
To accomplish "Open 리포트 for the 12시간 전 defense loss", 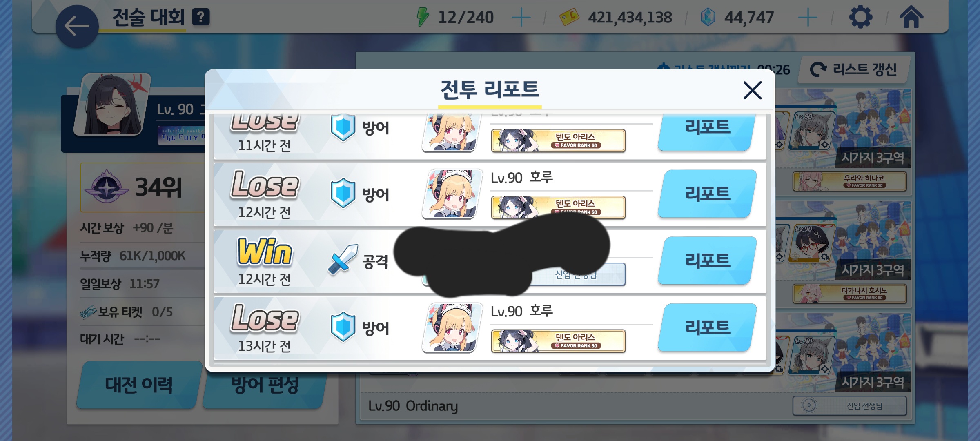I will (707, 194).
